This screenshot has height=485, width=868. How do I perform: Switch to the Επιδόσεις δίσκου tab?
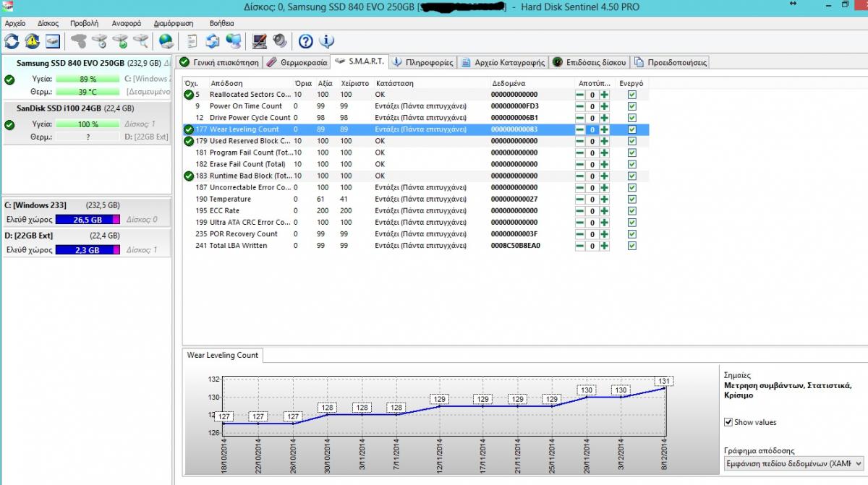point(590,63)
